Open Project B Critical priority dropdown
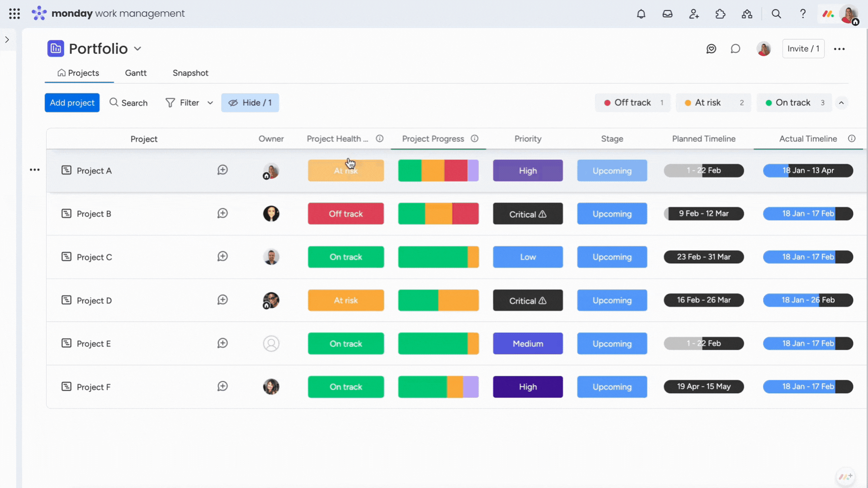This screenshot has width=868, height=488. (x=528, y=214)
